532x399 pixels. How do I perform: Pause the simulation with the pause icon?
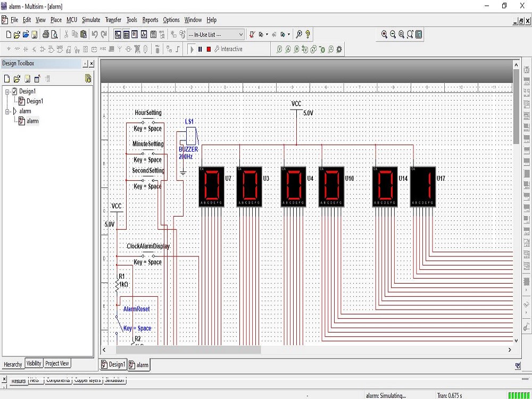click(x=200, y=49)
